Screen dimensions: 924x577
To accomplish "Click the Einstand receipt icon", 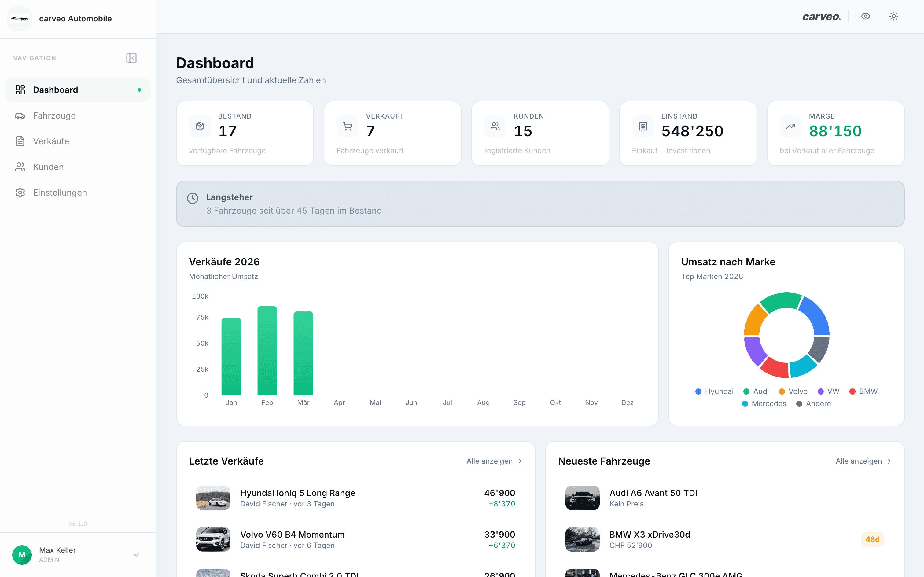I will (643, 126).
